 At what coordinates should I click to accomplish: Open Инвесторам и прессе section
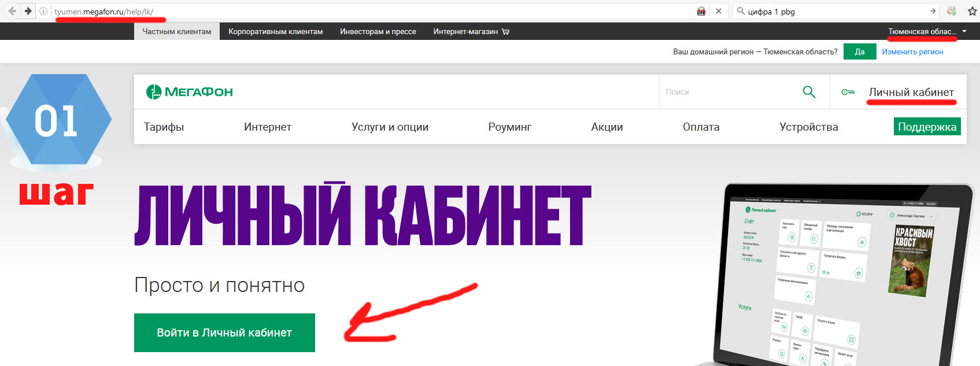[378, 32]
